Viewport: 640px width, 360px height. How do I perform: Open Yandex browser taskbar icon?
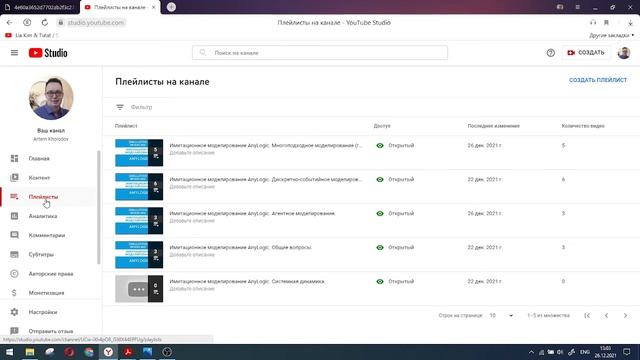click(x=108, y=352)
